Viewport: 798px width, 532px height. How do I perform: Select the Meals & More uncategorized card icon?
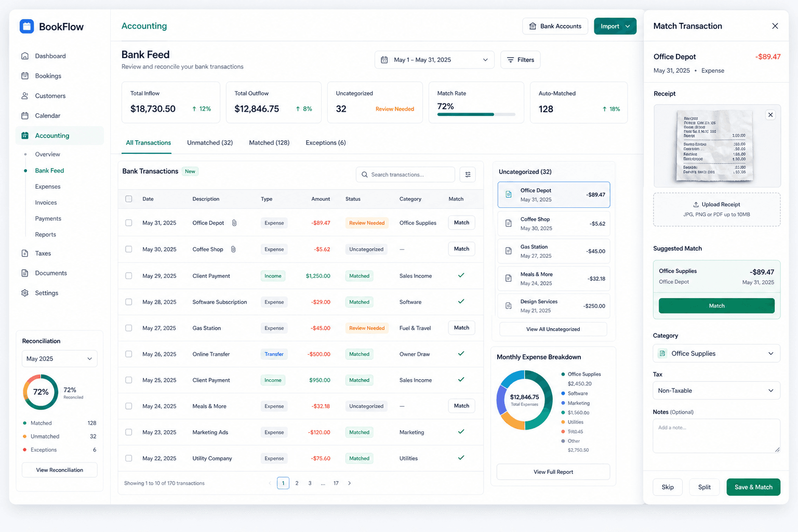[x=509, y=278]
